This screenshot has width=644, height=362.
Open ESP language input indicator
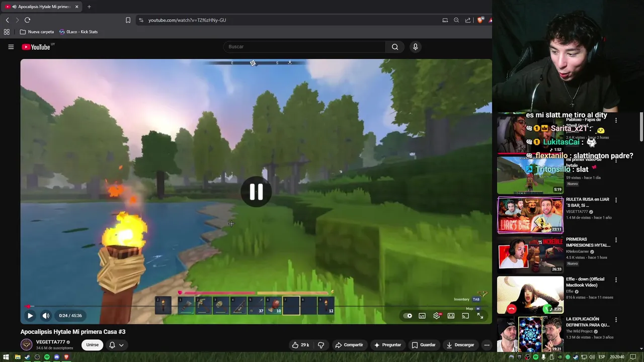(x=602, y=357)
